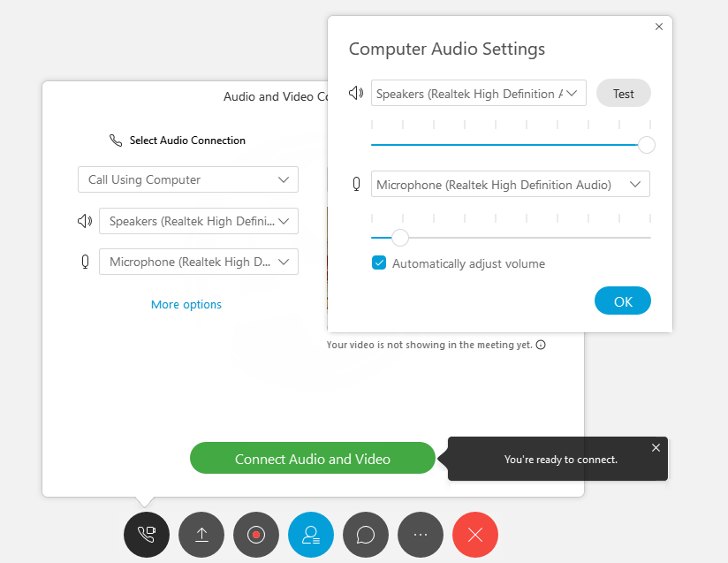Open the Speakers dropdown in the left panel
Image resolution: width=728 pixels, height=563 pixels.
point(198,220)
